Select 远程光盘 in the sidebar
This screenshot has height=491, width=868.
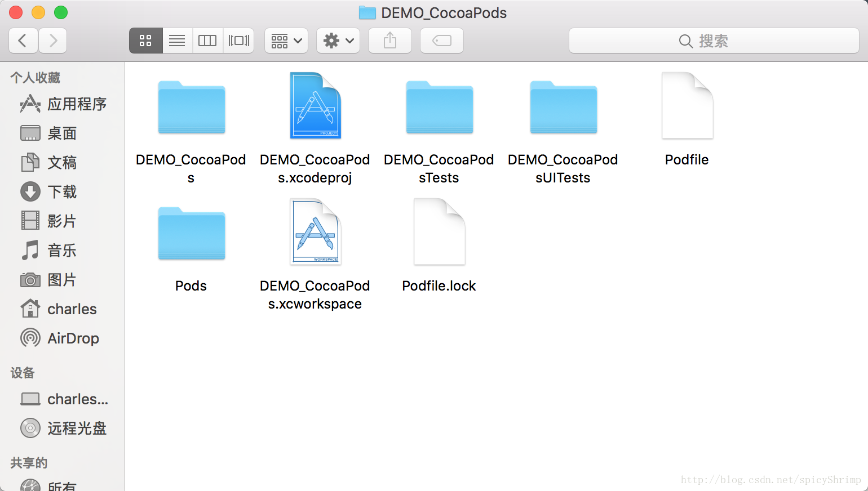[62, 428]
